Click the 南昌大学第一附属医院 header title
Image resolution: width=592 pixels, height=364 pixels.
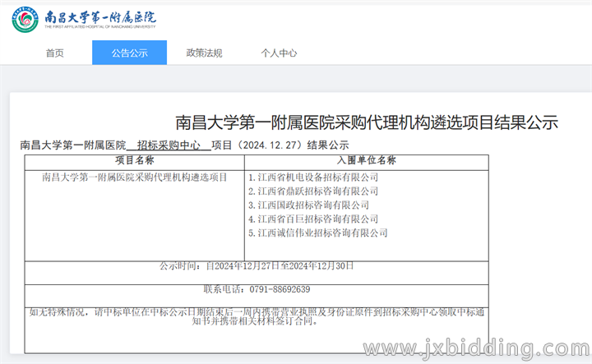coord(100,18)
